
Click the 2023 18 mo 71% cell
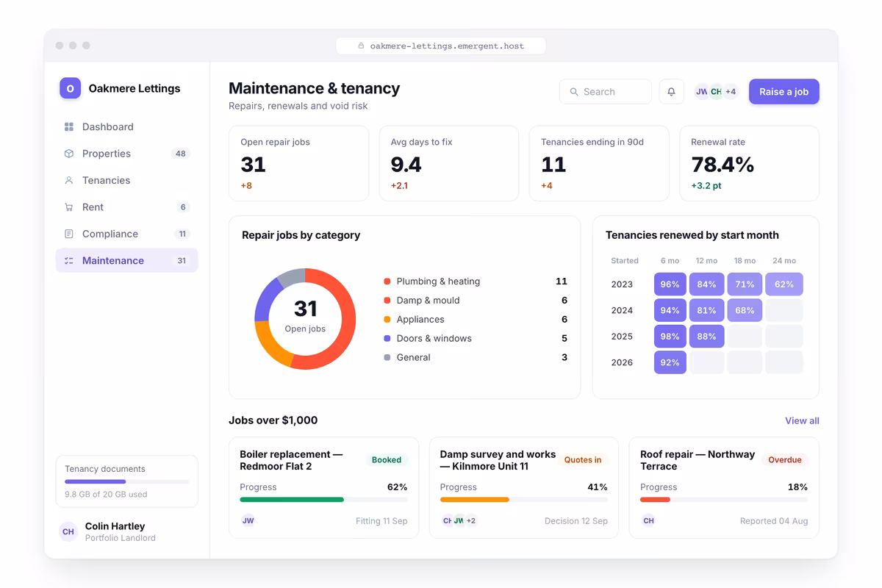click(745, 284)
